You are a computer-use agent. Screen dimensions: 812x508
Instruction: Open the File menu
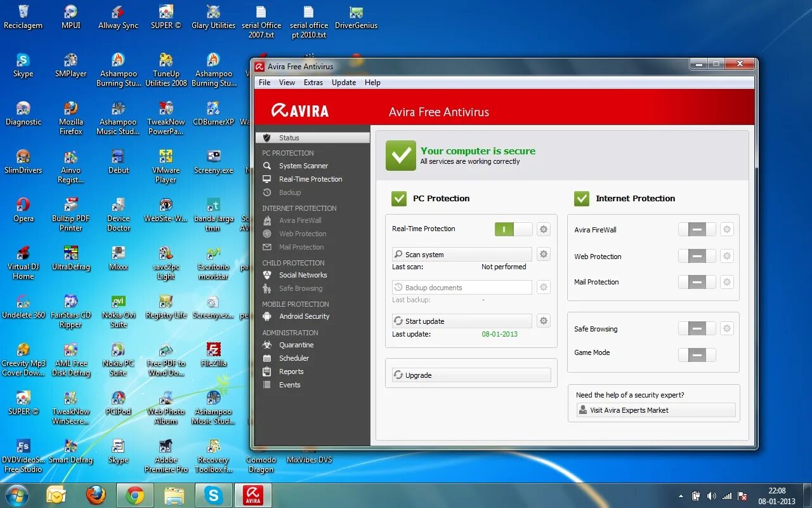point(265,83)
